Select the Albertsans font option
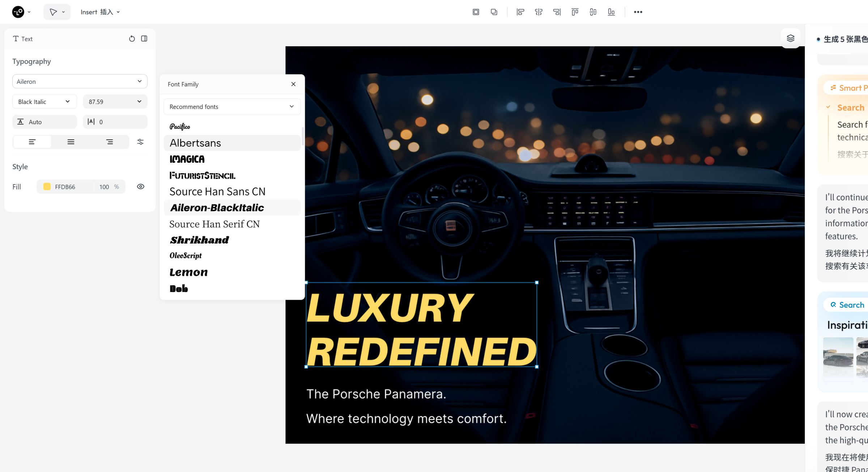 pyautogui.click(x=195, y=143)
